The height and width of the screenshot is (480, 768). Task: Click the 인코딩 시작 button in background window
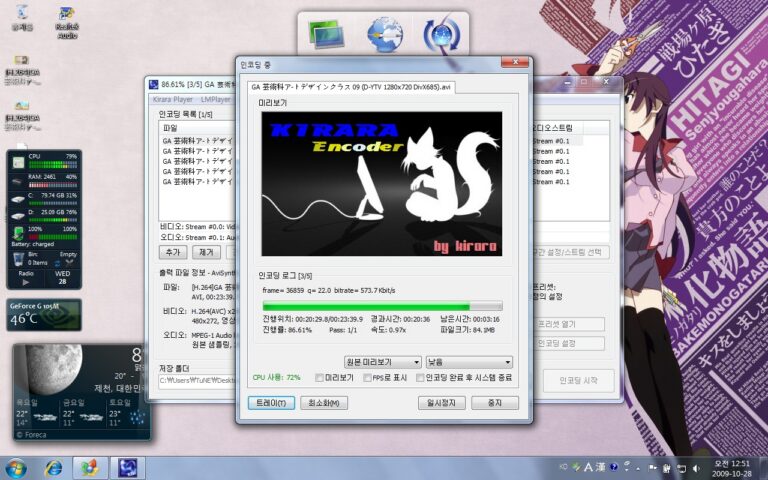pyautogui.click(x=578, y=380)
